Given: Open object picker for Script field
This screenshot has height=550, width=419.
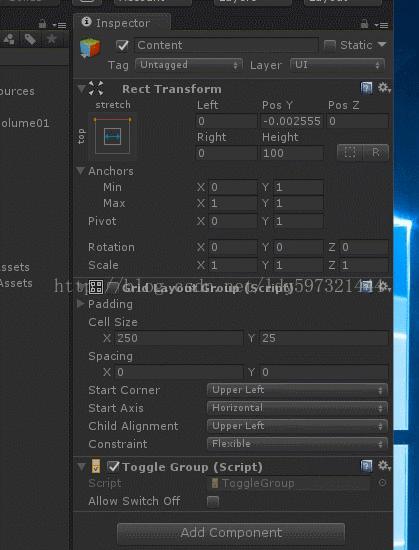Looking at the screenshot, I should [383, 483].
